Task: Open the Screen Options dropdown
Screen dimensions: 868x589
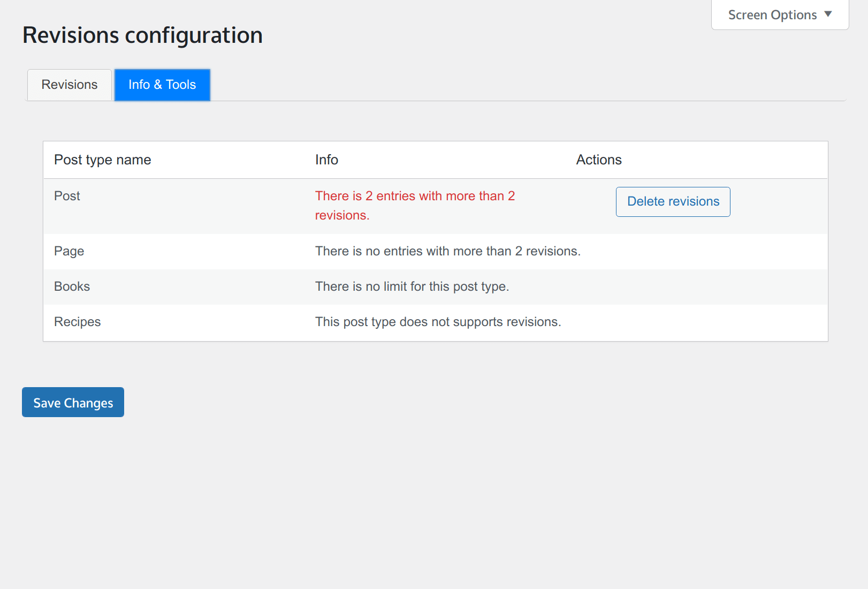Action: [x=772, y=15]
